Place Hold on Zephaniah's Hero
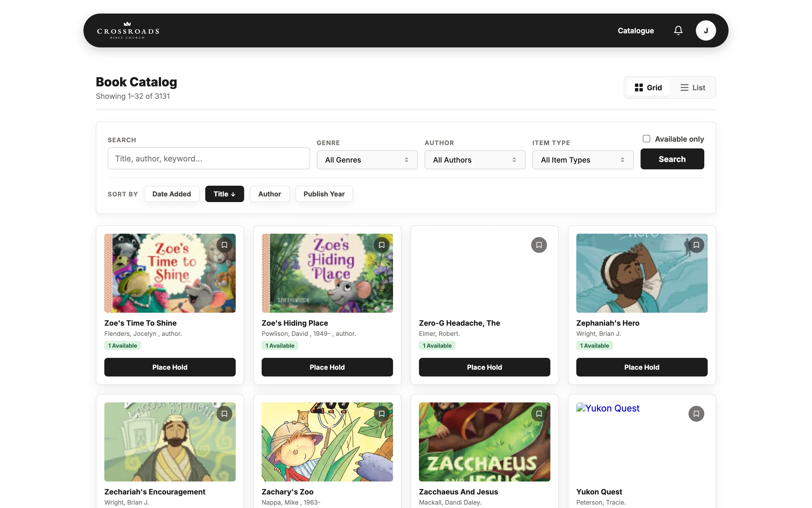 coord(641,367)
